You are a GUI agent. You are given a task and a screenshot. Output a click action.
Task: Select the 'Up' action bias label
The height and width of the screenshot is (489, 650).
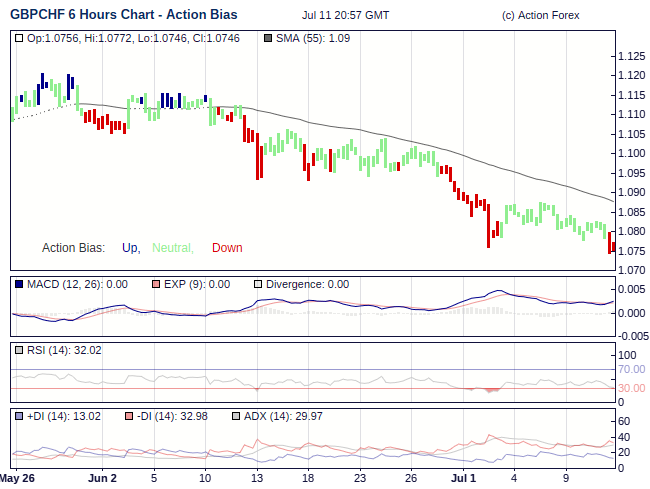[130, 248]
